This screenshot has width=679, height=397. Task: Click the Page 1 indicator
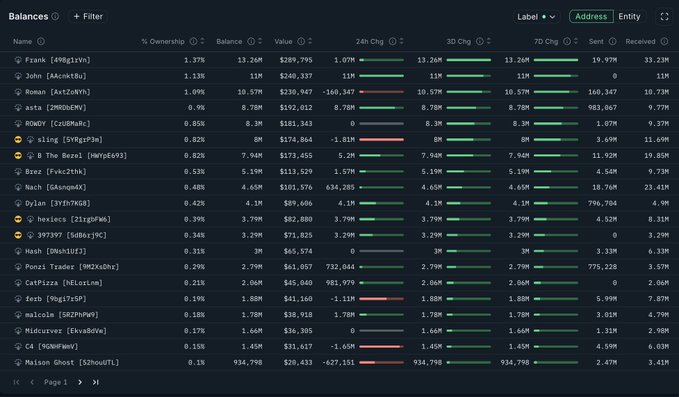click(55, 382)
